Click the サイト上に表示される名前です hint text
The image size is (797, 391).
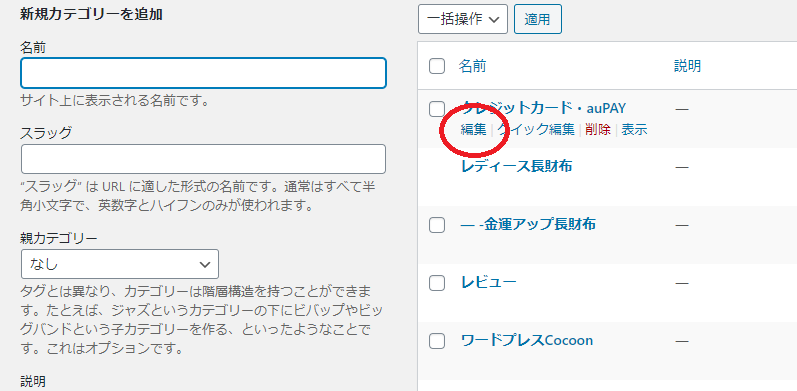click(115, 100)
